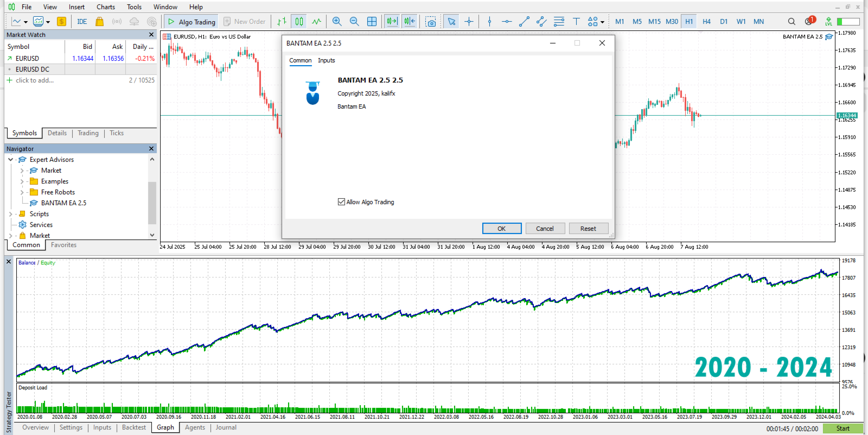The width and height of the screenshot is (868, 435).
Task: Open the Inputs tab in BANTAM EA dialog
Action: click(327, 61)
